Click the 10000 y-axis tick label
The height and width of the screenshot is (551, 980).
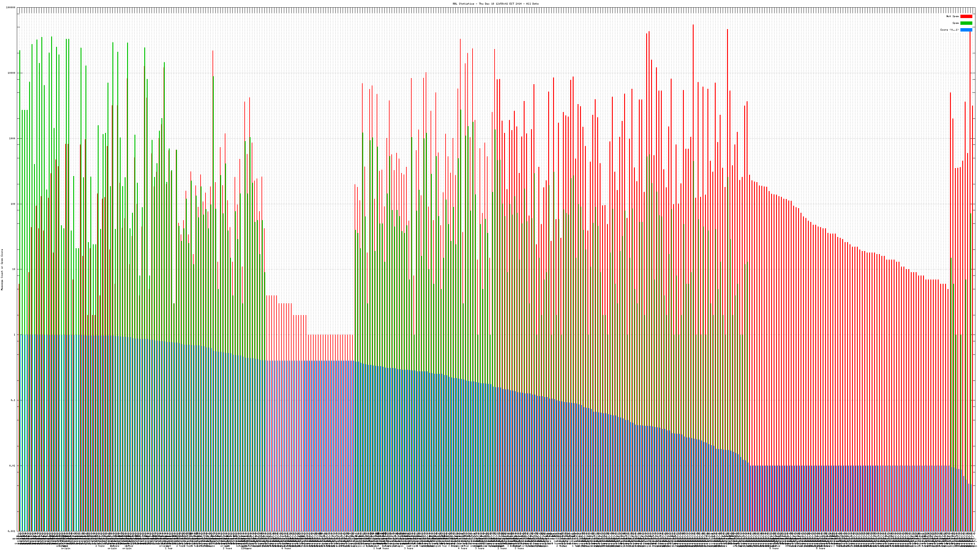(12, 73)
